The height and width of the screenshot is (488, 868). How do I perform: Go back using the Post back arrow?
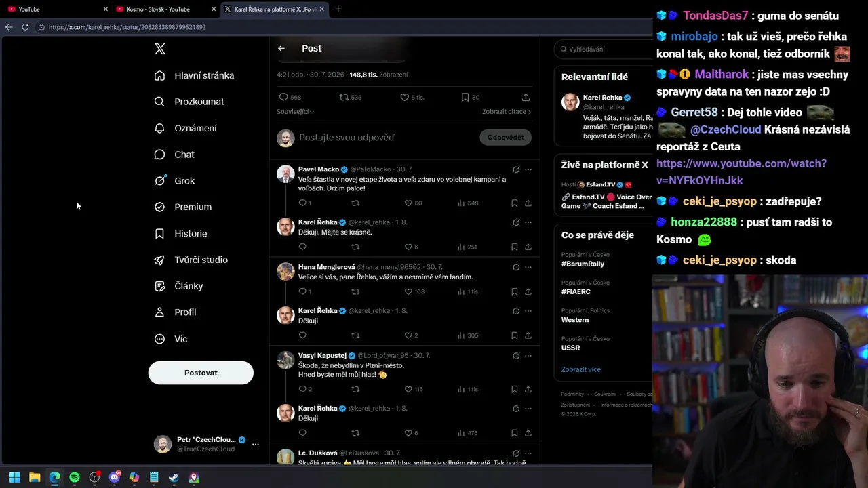[x=281, y=48]
